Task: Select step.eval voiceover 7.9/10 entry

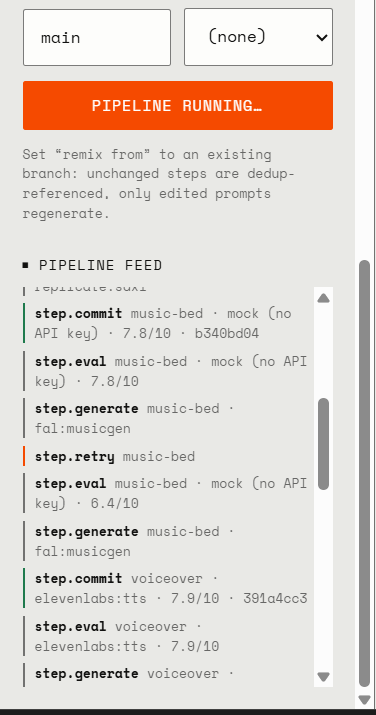Action: tap(166, 636)
